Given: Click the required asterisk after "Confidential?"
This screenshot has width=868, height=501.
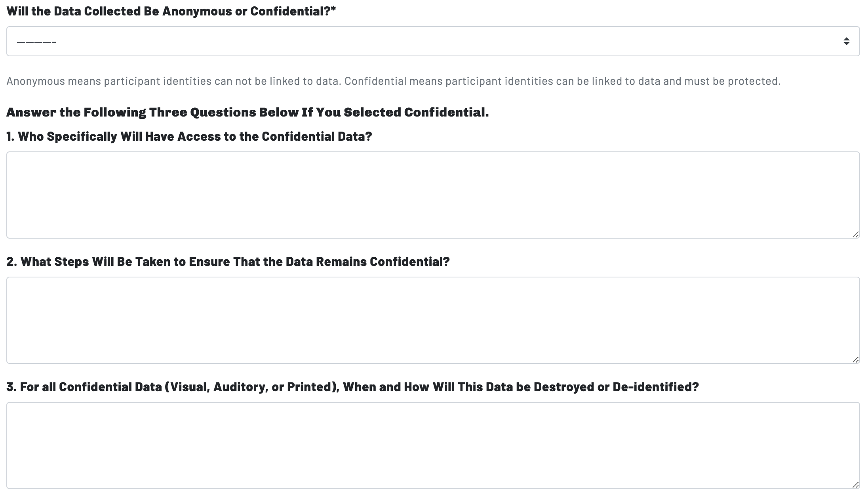Looking at the screenshot, I should click(333, 10).
